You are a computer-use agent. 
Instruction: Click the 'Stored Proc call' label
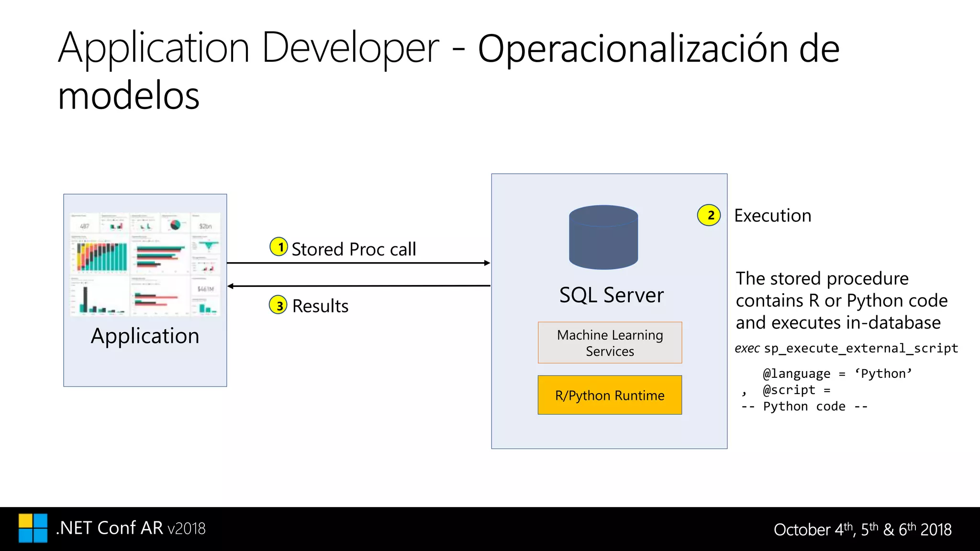(x=354, y=249)
